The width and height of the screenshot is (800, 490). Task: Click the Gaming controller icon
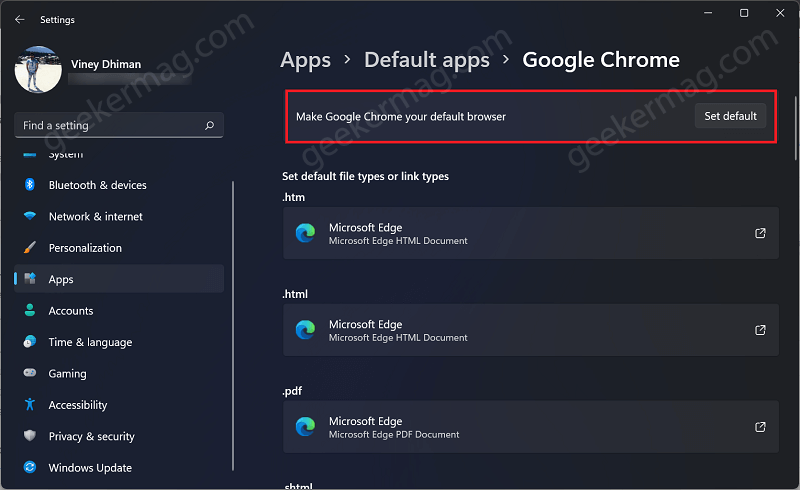tap(30, 373)
